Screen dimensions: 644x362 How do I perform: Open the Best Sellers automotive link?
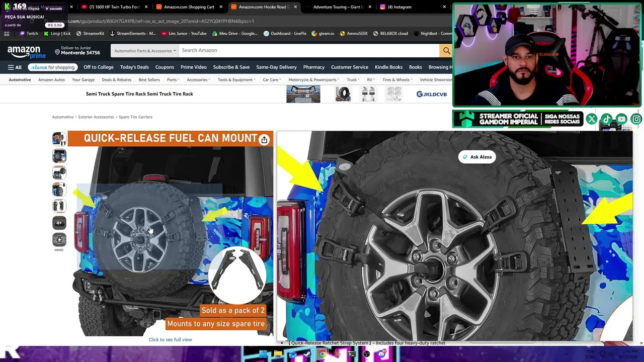(x=149, y=80)
